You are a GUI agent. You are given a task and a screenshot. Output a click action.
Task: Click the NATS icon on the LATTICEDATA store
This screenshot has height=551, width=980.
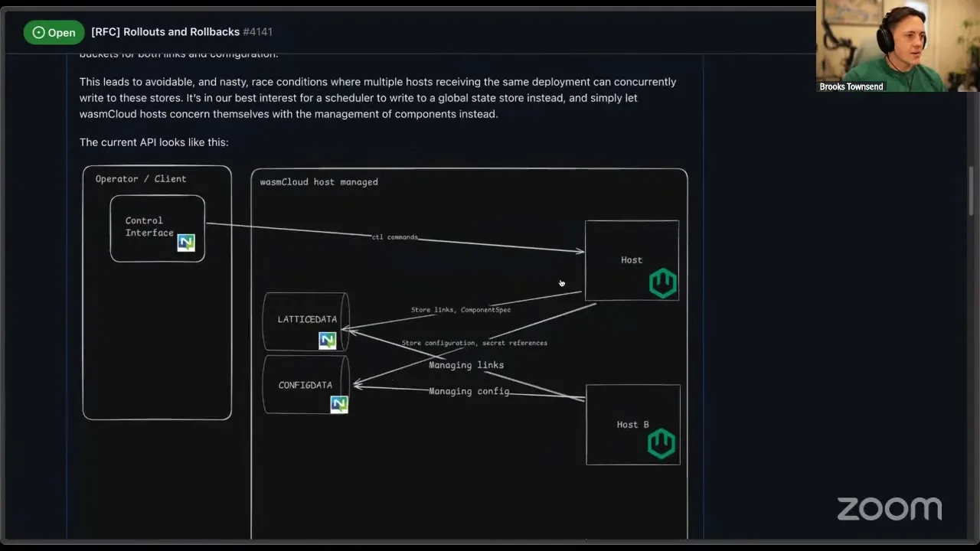(x=328, y=341)
